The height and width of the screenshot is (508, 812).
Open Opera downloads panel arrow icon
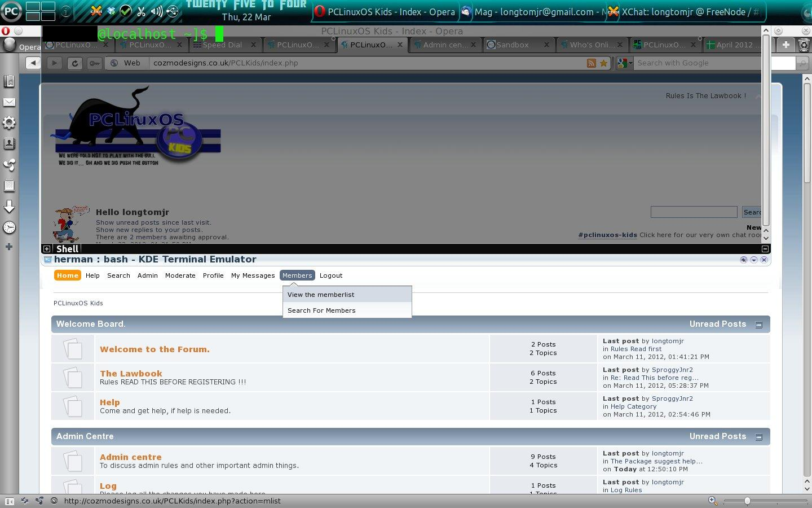click(9, 206)
